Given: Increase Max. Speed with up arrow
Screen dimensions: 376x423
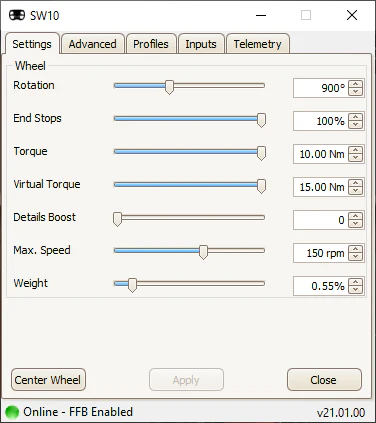Looking at the screenshot, I should (356, 249).
